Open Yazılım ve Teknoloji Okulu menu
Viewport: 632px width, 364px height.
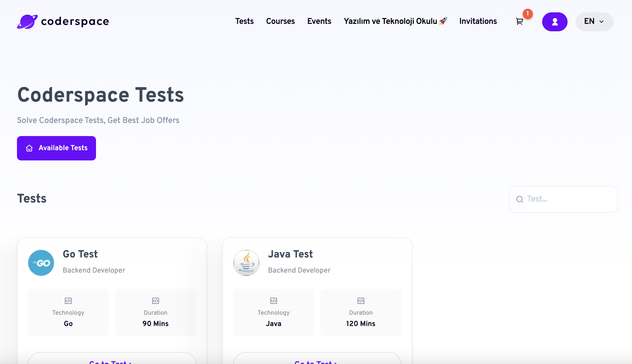[395, 21]
